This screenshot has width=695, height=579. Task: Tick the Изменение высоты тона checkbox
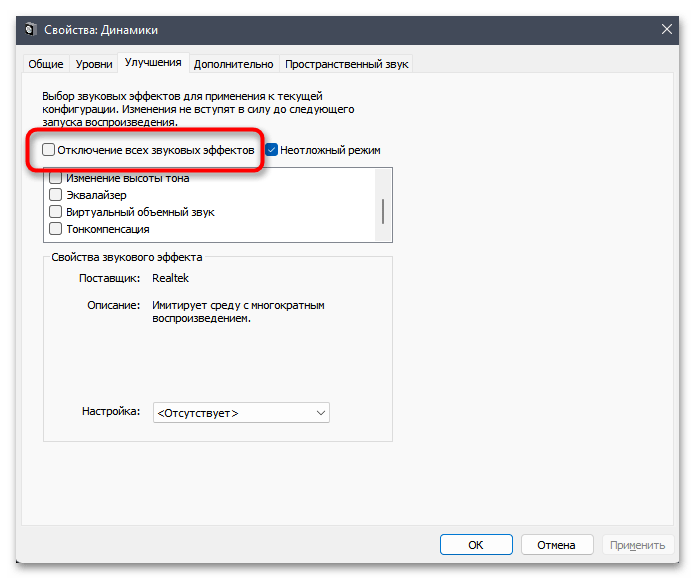pos(55,178)
